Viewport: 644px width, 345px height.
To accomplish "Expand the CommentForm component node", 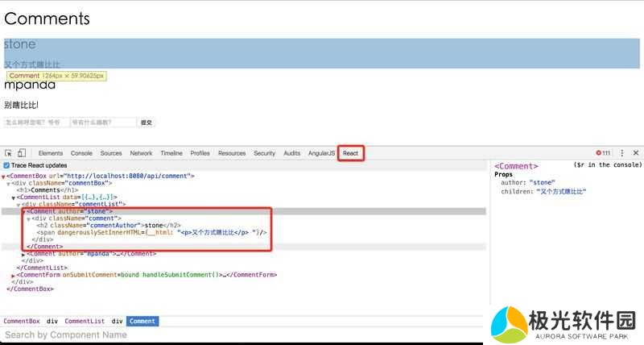I will [x=13, y=276].
